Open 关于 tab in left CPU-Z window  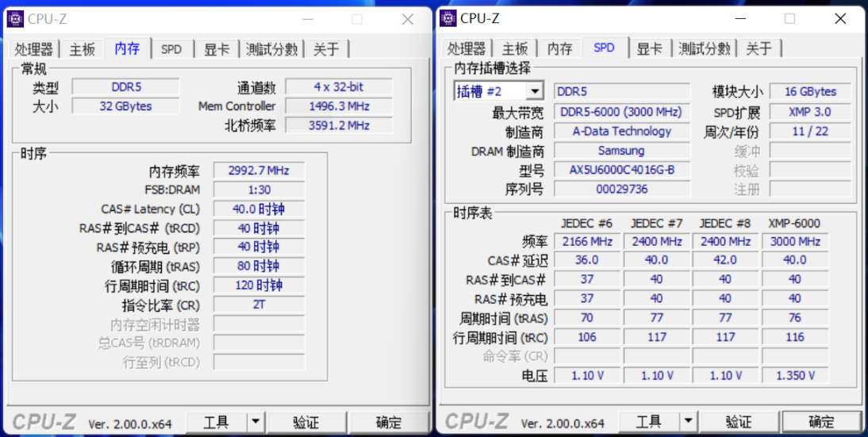point(327,49)
